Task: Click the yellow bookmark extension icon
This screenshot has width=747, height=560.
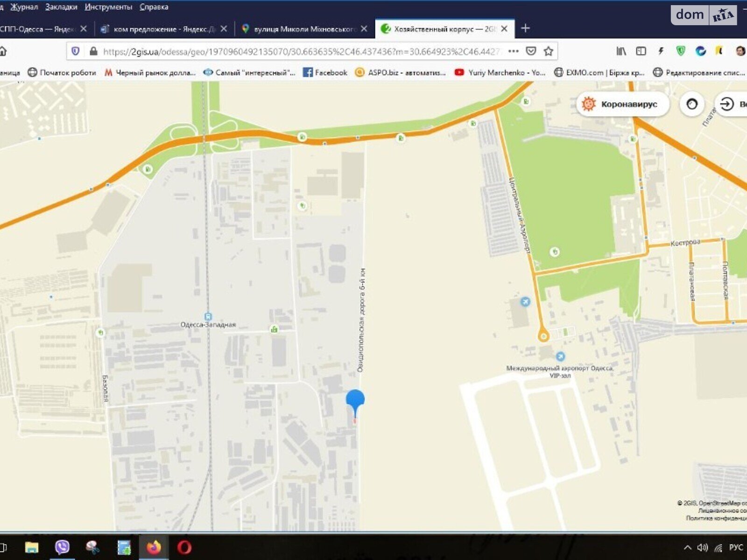Action: point(719,51)
